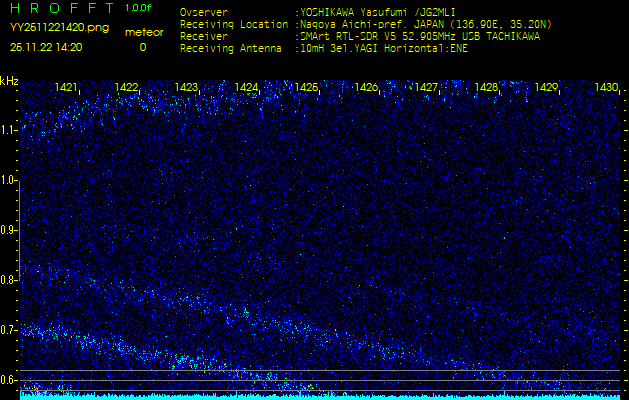Click the 1424 time axis label
Image resolution: width=629 pixels, height=400 pixels.
click(247, 88)
